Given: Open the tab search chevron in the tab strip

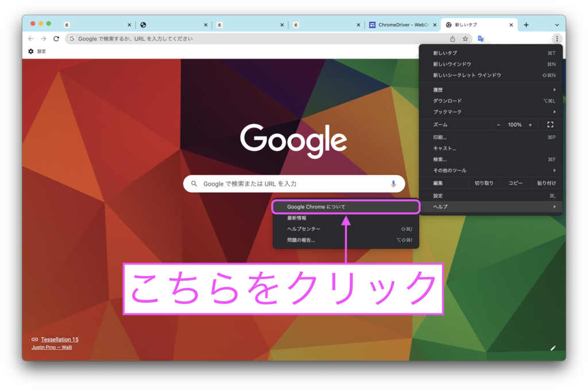Looking at the screenshot, I should (557, 25).
